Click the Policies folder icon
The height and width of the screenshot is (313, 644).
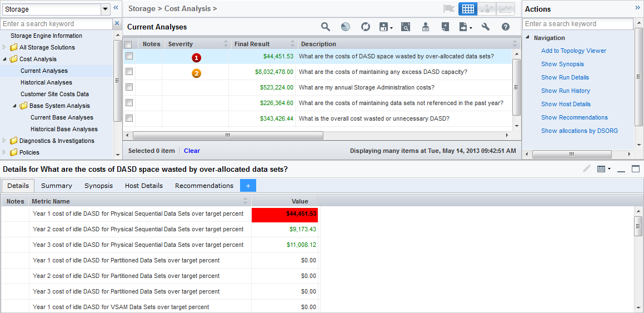[x=13, y=152]
